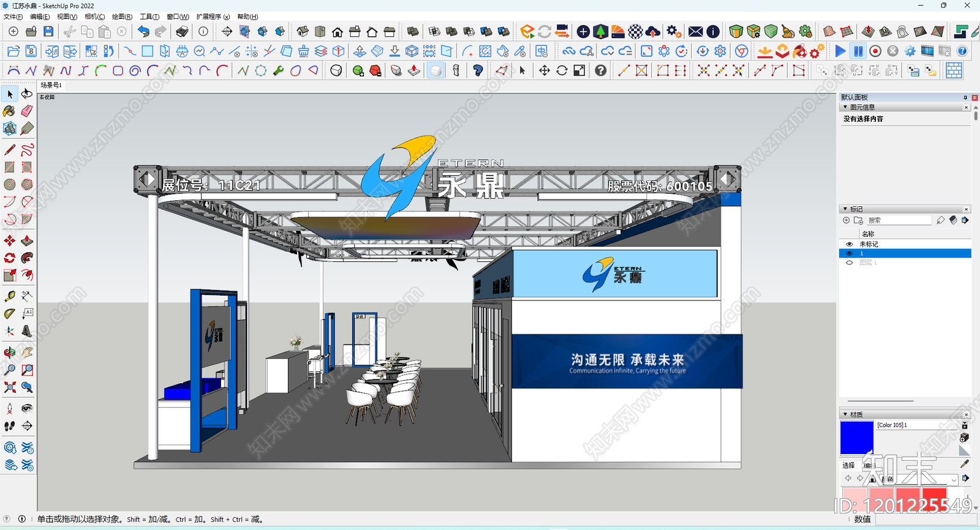
Task: Click the large blue material preview swatch
Action: (857, 437)
